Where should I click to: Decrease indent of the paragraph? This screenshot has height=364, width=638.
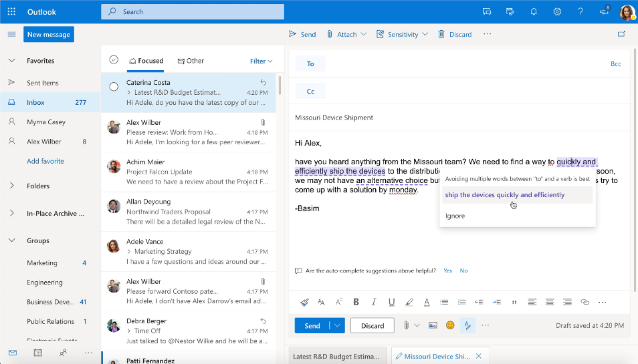point(479,302)
